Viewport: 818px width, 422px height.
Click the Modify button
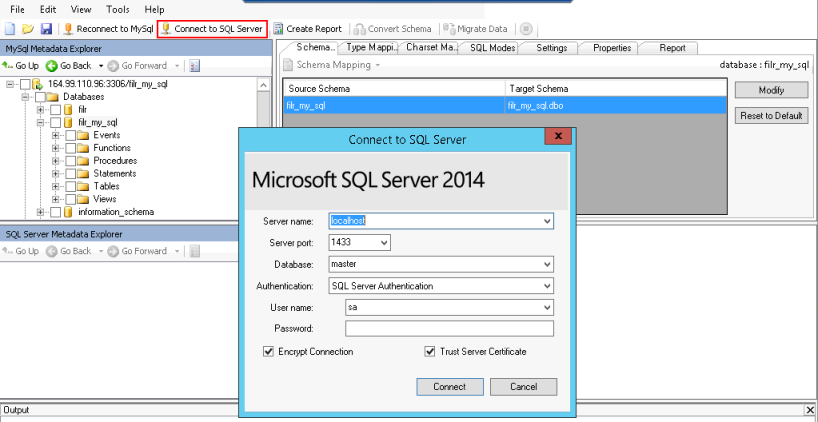point(771,90)
